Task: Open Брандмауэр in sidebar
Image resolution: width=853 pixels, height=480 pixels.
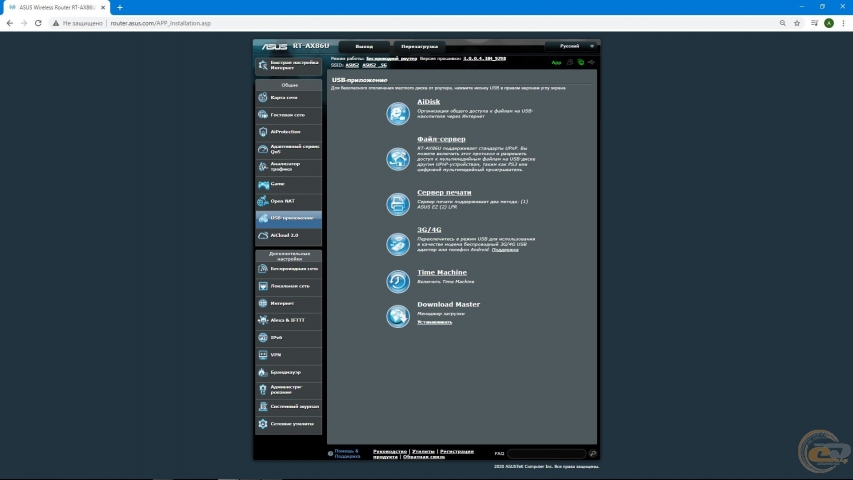Action: tap(288, 372)
